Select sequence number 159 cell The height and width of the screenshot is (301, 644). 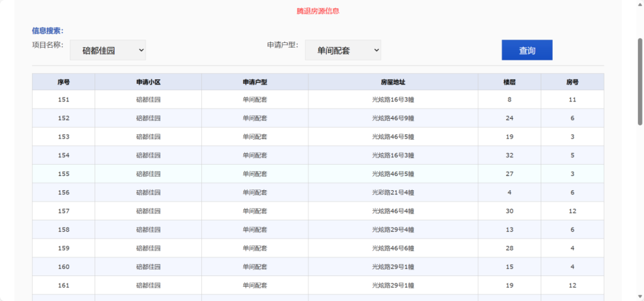tap(64, 249)
